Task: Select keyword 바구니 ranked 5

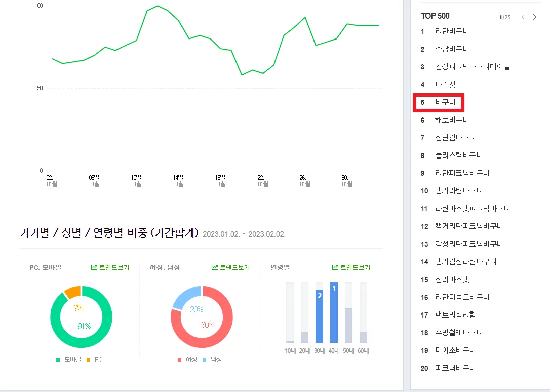Action: point(446,102)
